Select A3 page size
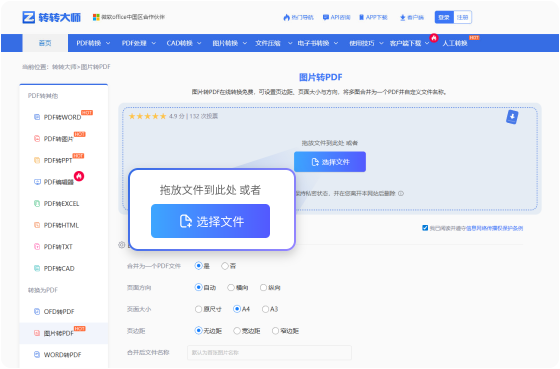The height and width of the screenshot is (369, 560). click(x=265, y=309)
